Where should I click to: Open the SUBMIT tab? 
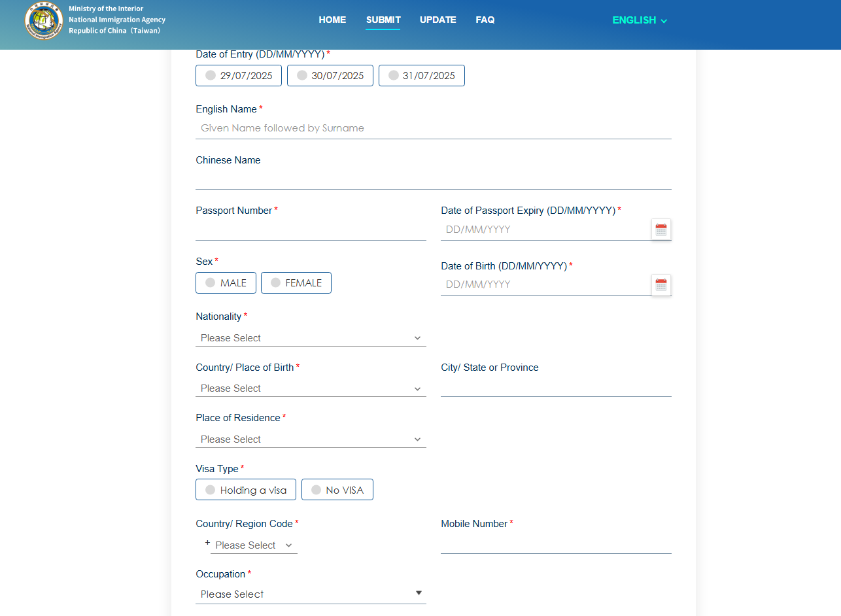pos(383,20)
